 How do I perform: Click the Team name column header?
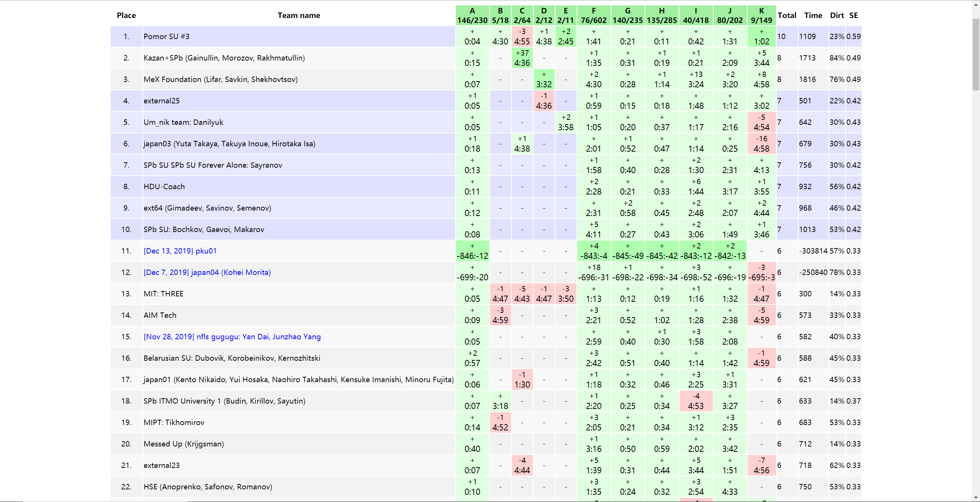click(x=299, y=15)
